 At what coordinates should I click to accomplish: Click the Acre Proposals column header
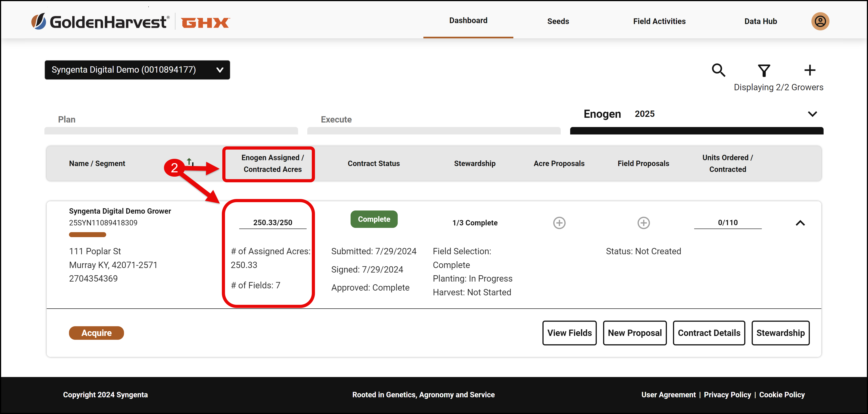point(559,164)
